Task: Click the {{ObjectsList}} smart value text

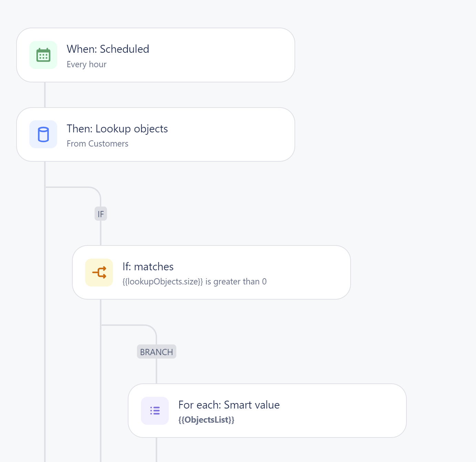Action: pyautogui.click(x=206, y=420)
